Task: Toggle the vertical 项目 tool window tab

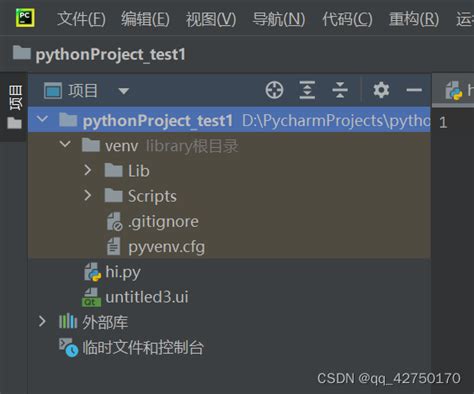Action: coord(15,97)
